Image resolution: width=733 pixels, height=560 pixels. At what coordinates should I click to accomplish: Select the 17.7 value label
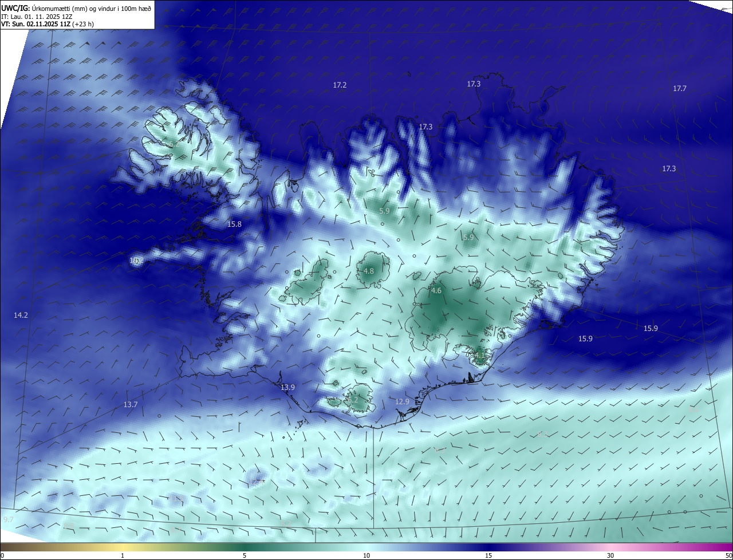tap(679, 88)
